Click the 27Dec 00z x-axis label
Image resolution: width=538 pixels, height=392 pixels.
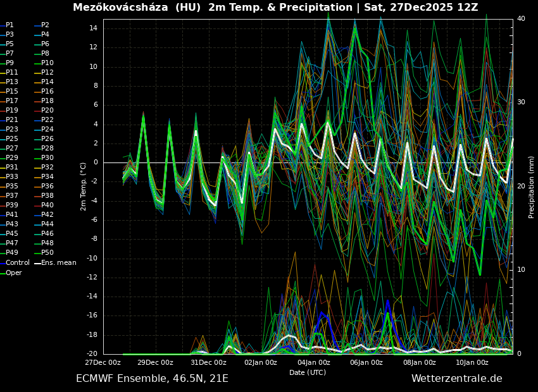pyautogui.click(x=103, y=363)
